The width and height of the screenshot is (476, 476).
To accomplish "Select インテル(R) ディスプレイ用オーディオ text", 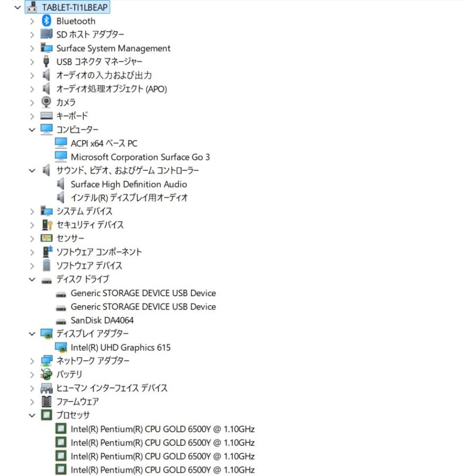I will (x=130, y=198).
